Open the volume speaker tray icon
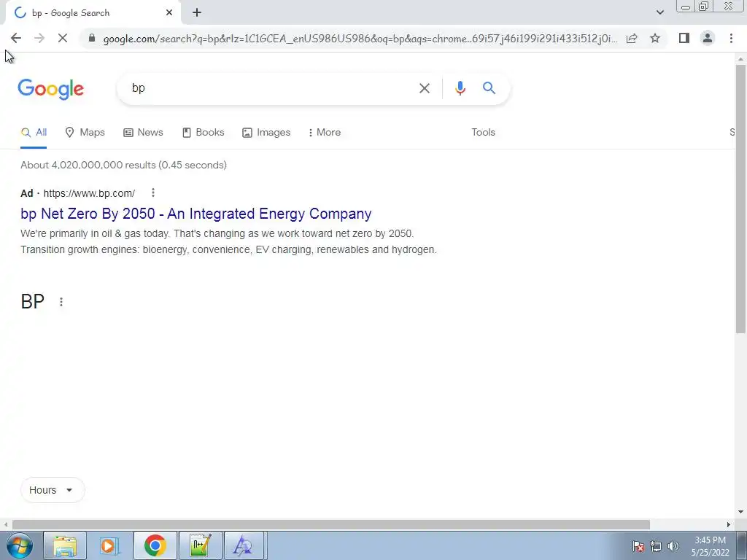The height and width of the screenshot is (560, 747). tap(673, 546)
